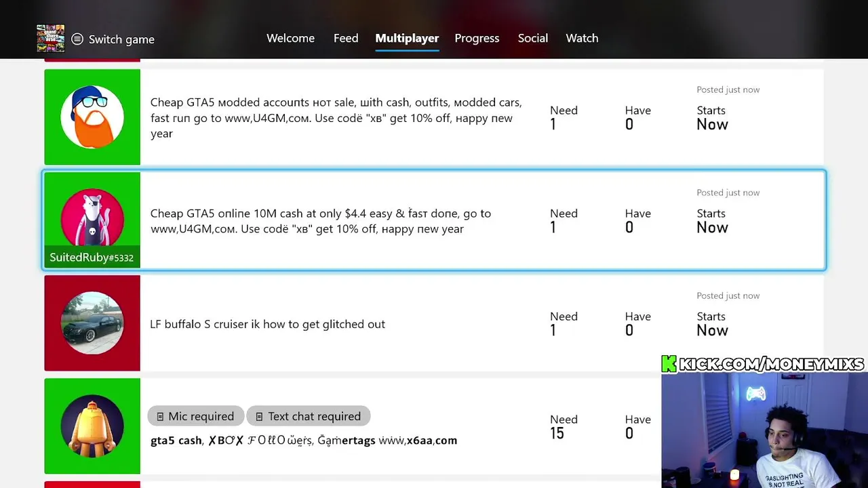Screen dimensions: 868x488
Task: Switch to the Progress tab
Action: click(x=477, y=38)
